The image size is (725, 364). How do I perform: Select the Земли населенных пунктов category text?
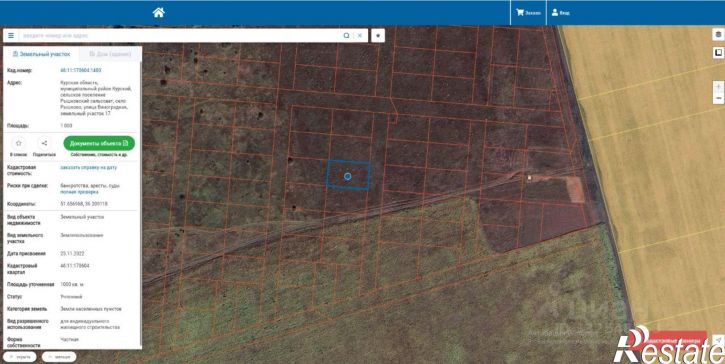click(91, 308)
